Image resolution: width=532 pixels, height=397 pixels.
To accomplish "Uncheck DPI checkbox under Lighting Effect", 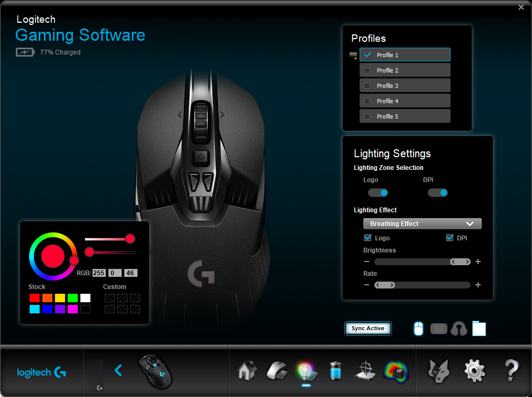I will (450, 238).
